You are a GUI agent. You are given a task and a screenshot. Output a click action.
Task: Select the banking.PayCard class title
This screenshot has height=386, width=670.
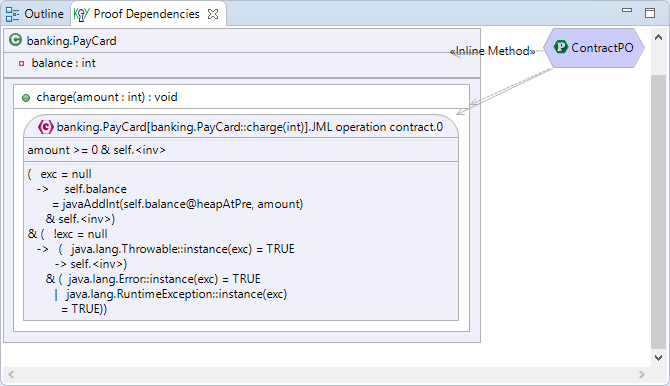coord(71,41)
